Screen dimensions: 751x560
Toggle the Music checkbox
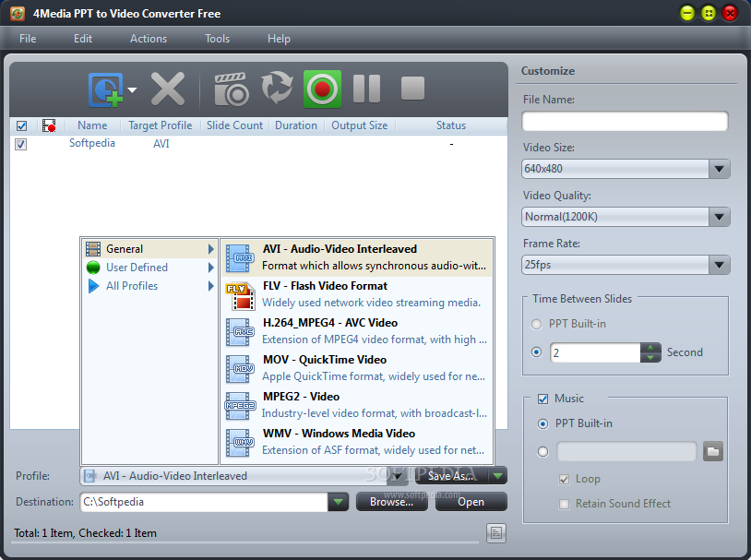click(x=542, y=399)
